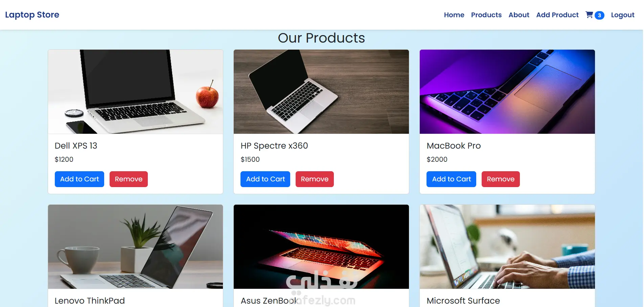
Task: Remove the HP Spectre x360 product
Action: coord(315,179)
